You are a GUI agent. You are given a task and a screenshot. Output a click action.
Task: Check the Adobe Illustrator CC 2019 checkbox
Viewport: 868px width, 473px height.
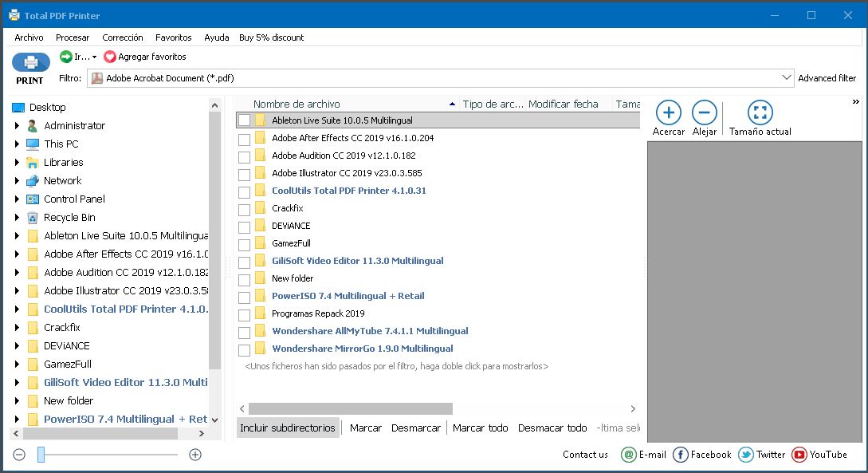point(244,175)
